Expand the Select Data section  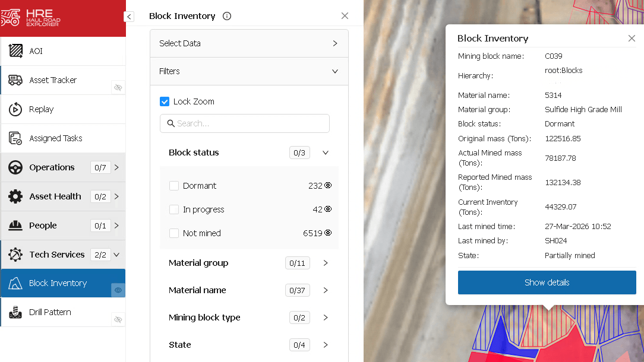coord(249,43)
